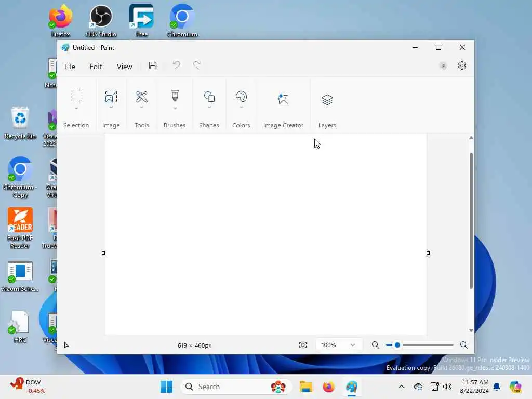Screen dimensions: 532x399
Task: Click the zoom in magnifier icon
Action: 464,345
